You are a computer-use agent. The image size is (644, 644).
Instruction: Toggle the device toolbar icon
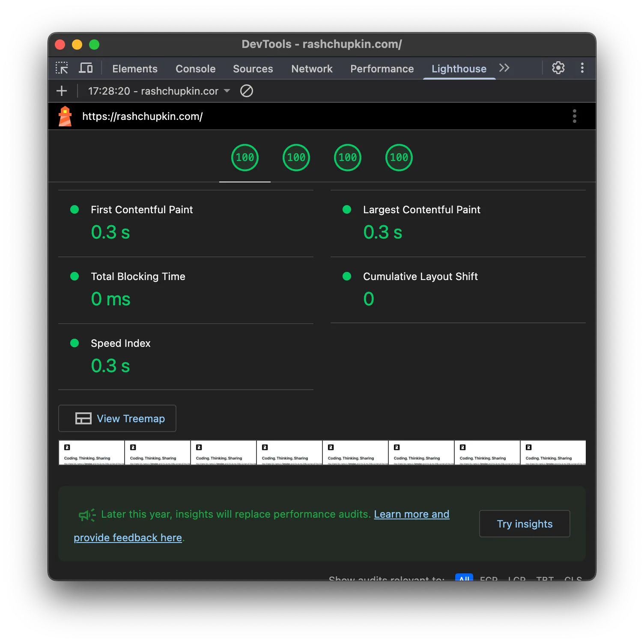[x=86, y=68]
